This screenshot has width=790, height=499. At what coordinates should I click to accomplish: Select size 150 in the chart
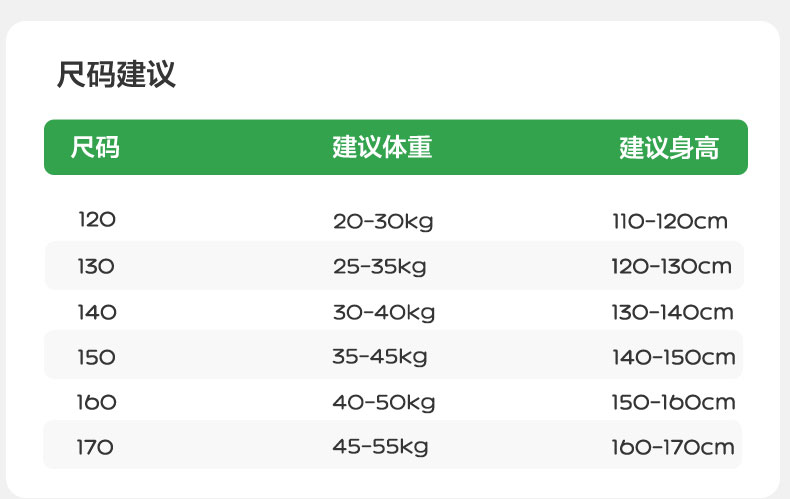(x=96, y=357)
